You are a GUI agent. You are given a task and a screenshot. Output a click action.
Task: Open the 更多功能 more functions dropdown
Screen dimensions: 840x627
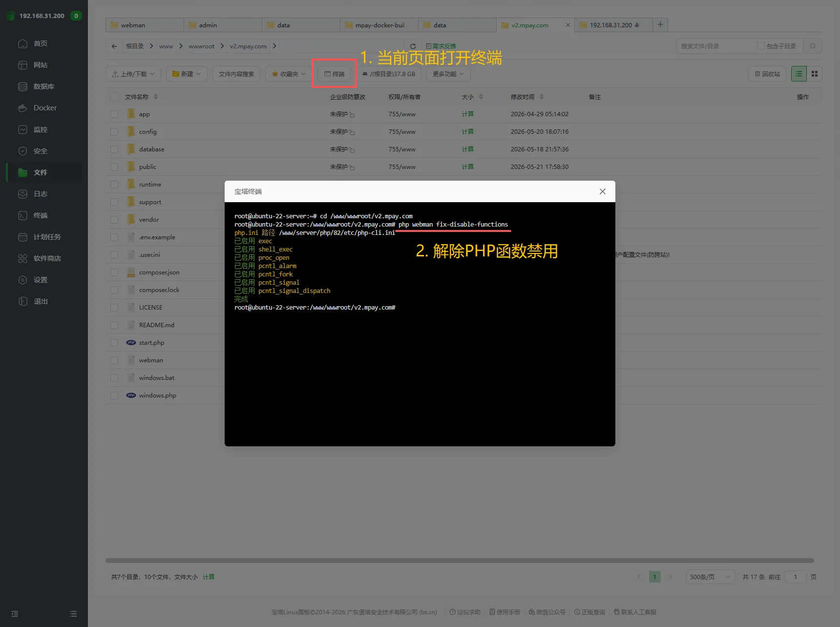pos(448,74)
